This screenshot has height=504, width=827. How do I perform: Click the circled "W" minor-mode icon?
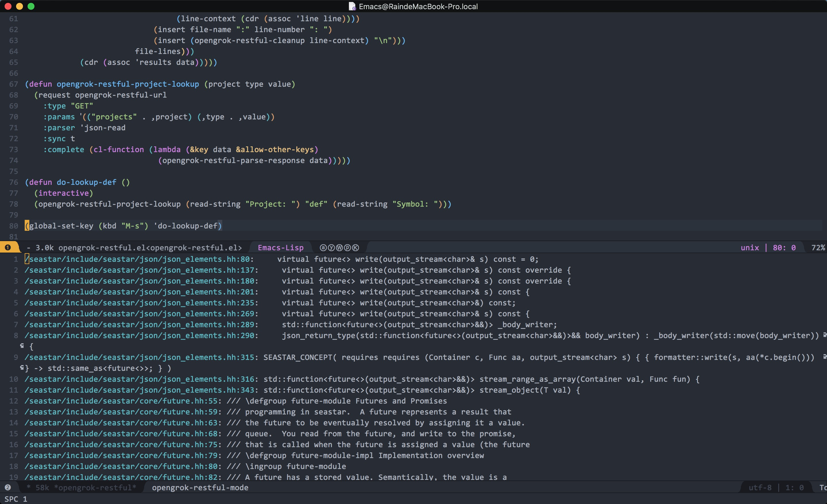click(339, 248)
